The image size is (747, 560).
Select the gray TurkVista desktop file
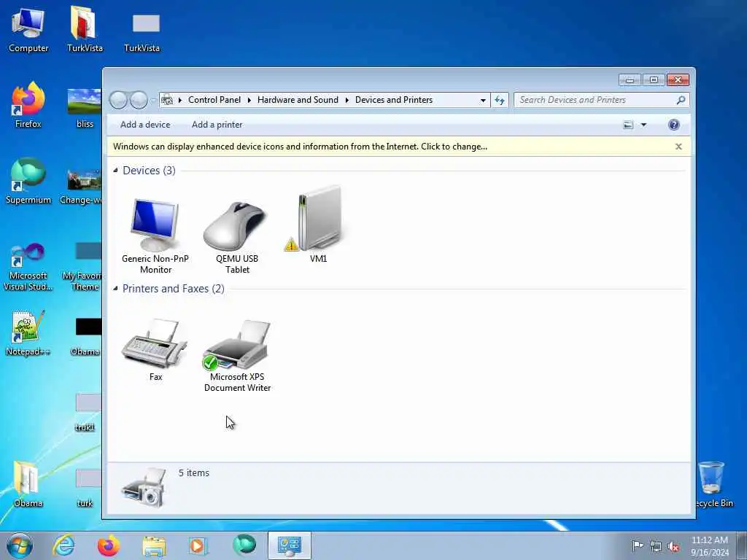[x=142, y=32]
